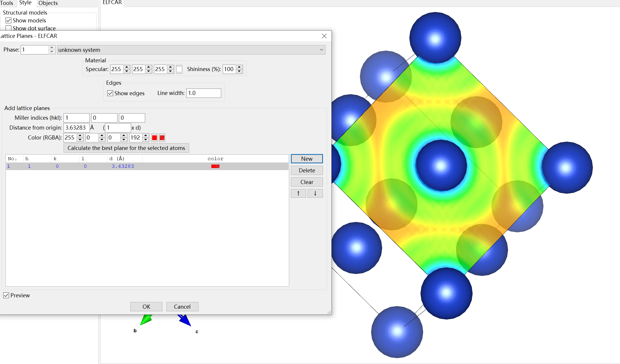Close the Lattice Planes dialog
Image resolution: width=620 pixels, height=364 pixels.
tap(324, 36)
